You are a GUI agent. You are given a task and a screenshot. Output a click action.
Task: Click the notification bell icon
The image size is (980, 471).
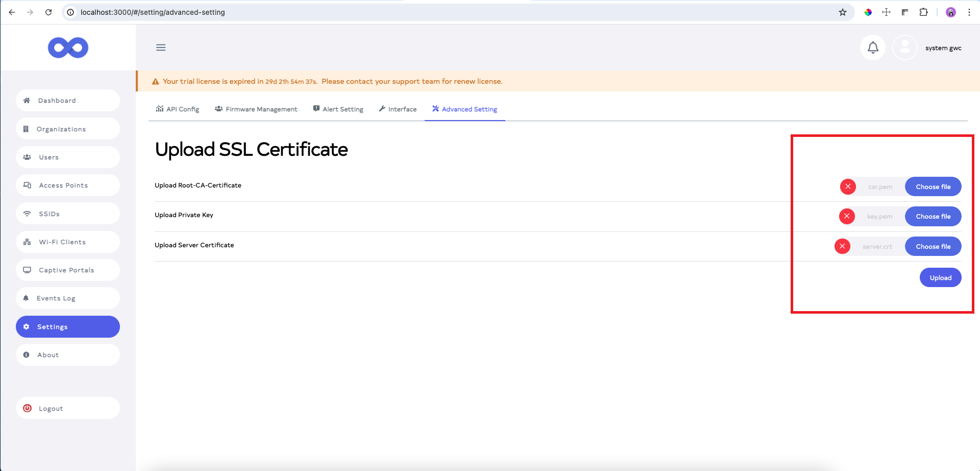pos(873,48)
